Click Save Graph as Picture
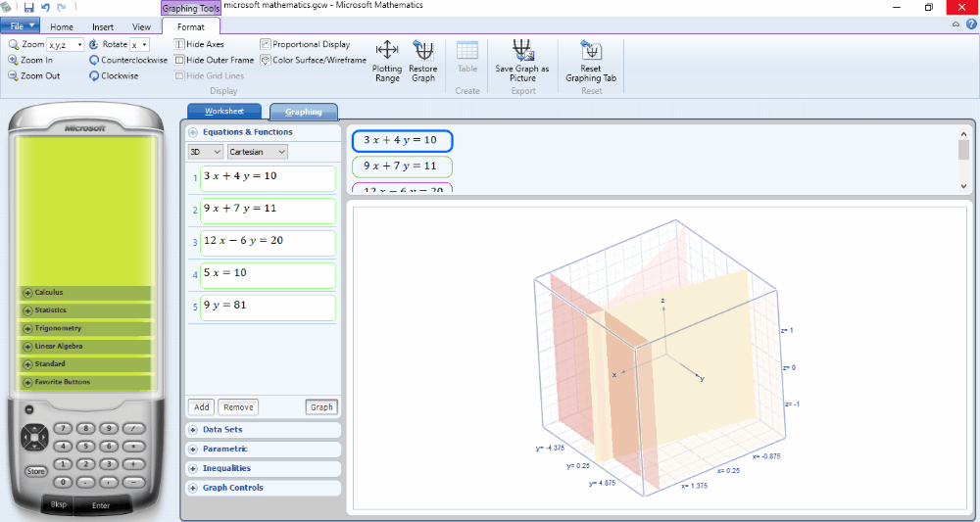The image size is (980, 522). coord(522,61)
